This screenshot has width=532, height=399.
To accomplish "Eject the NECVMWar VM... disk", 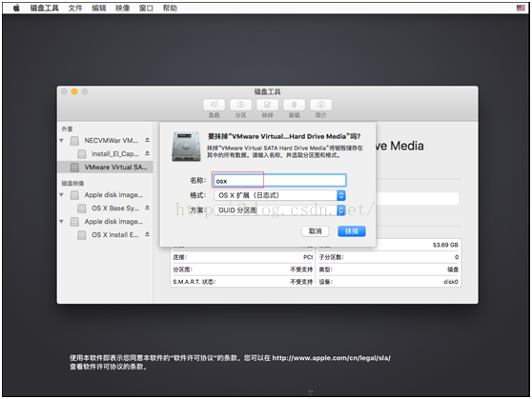I will point(147,140).
